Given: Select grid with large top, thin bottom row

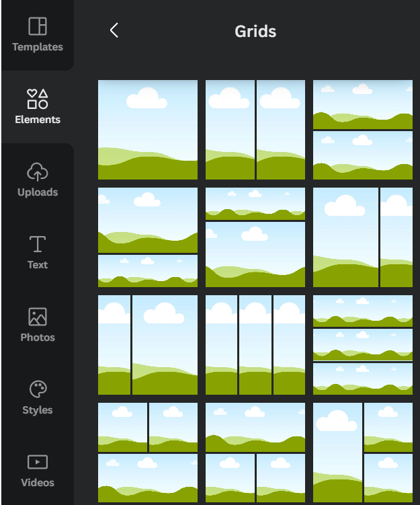Looking at the screenshot, I should [148, 237].
